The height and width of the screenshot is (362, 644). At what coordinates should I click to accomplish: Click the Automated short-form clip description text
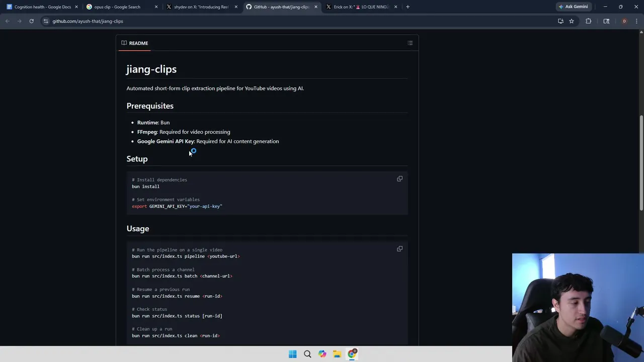pos(215,88)
